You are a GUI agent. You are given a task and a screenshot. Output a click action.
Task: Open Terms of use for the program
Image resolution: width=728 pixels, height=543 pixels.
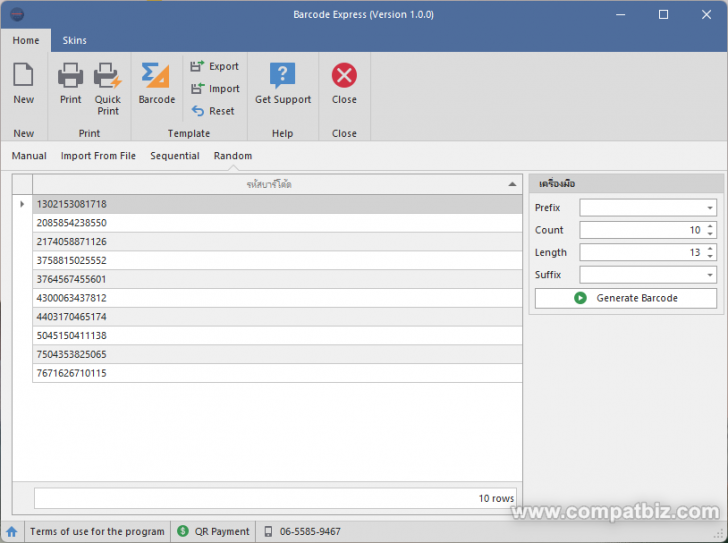point(97,531)
